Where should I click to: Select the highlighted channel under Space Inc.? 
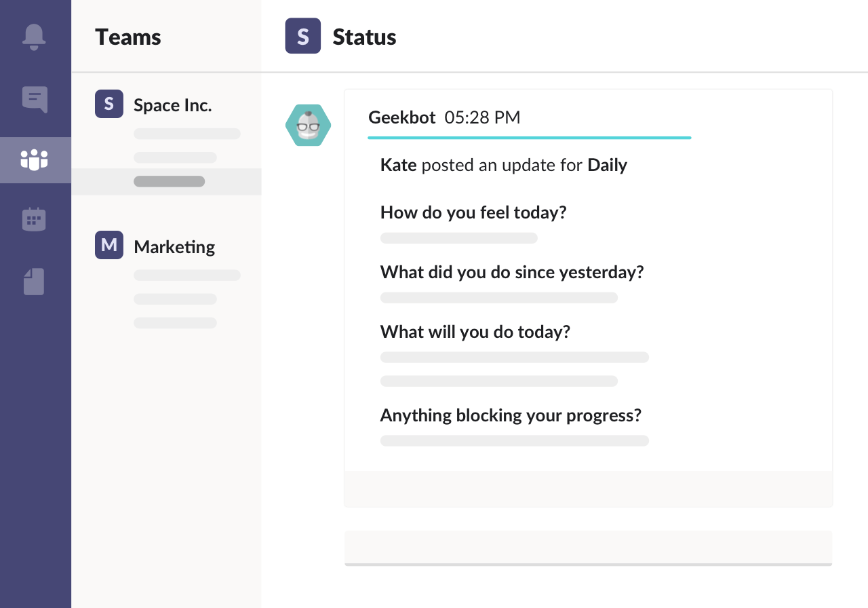coord(169,182)
